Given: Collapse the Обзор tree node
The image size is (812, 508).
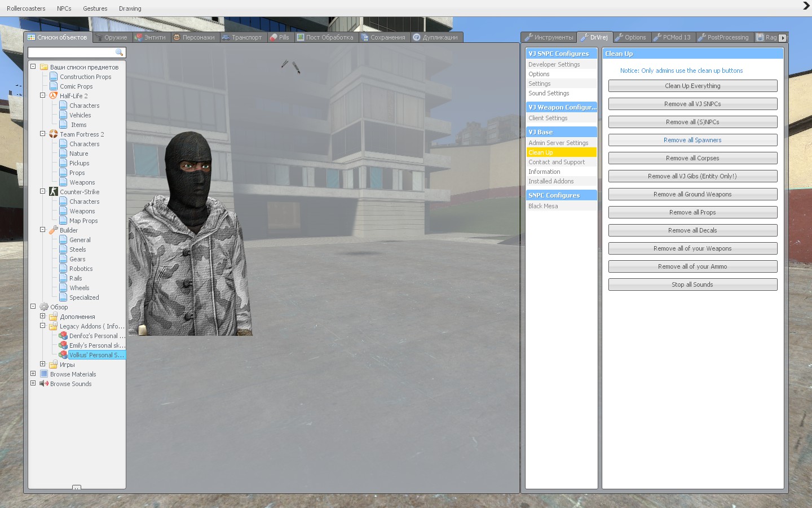Looking at the screenshot, I should 33,306.
